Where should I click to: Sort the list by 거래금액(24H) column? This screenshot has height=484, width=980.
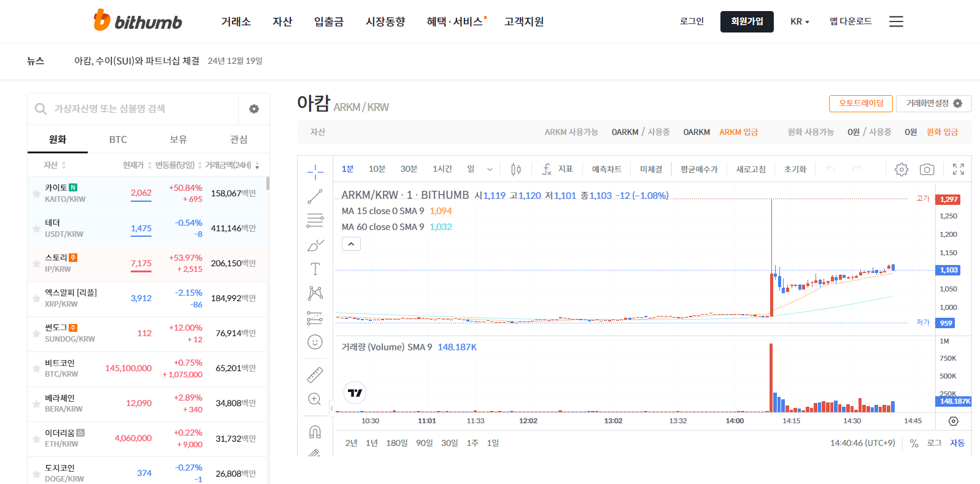pos(232,165)
